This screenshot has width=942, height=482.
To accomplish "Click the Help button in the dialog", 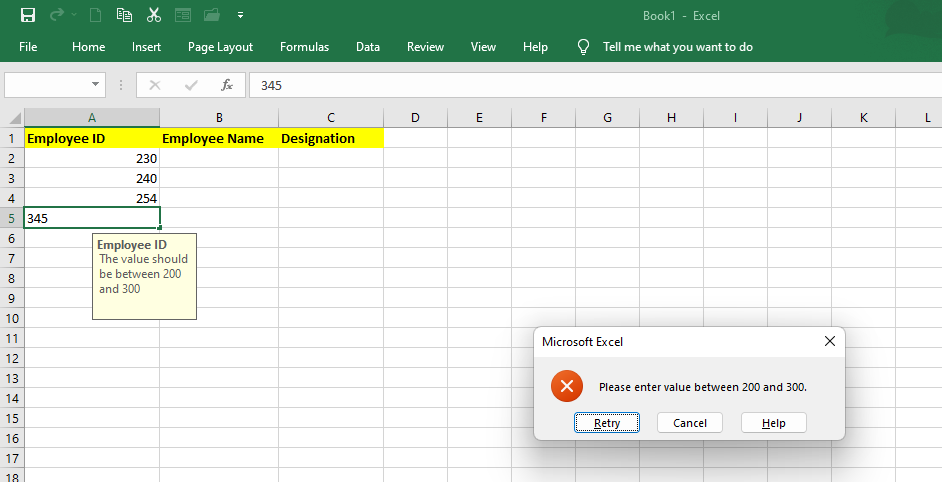I will click(773, 423).
